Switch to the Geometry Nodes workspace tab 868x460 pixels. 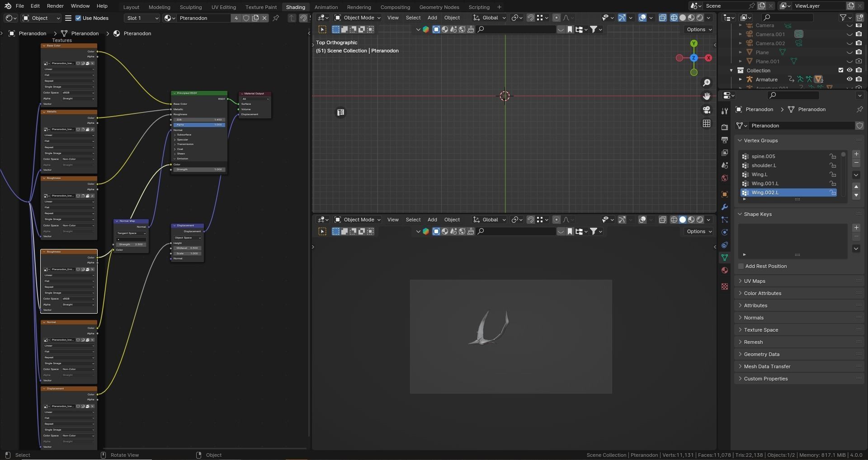click(x=439, y=7)
